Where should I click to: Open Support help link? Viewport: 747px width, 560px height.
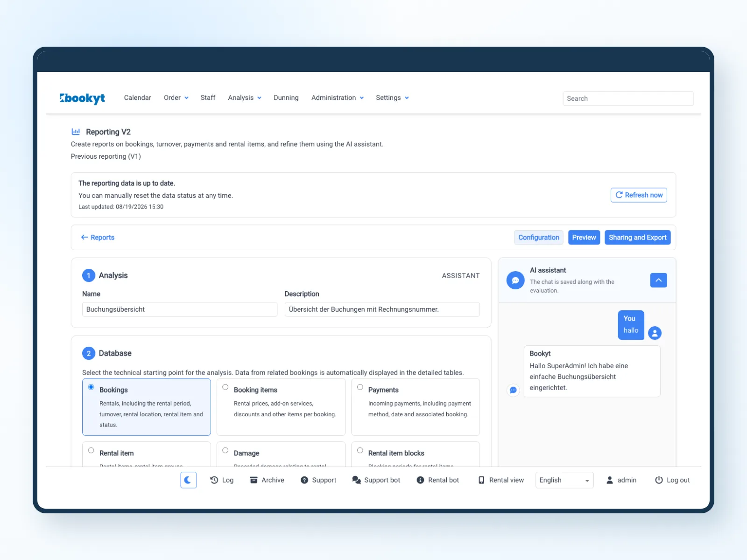pos(318,480)
